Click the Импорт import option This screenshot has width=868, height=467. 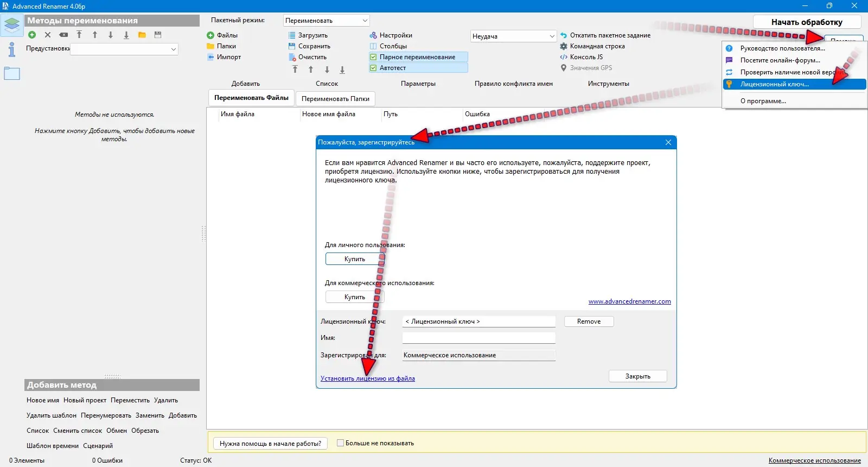tap(224, 57)
